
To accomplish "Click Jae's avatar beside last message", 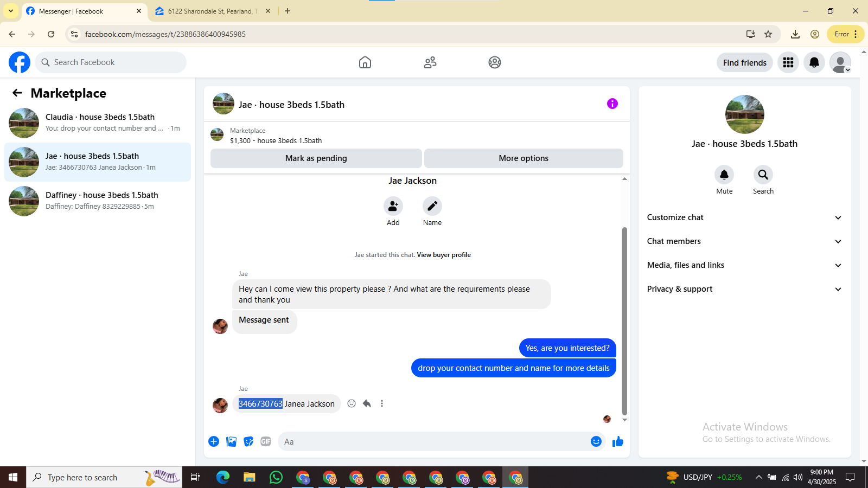I will point(220,405).
